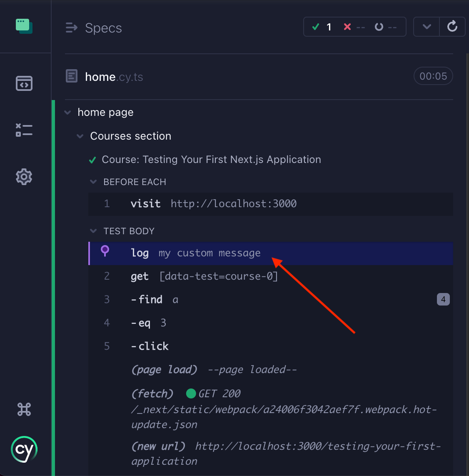Click the '4' badge on the find command
Screen dimensions: 469x476
tap(443, 299)
